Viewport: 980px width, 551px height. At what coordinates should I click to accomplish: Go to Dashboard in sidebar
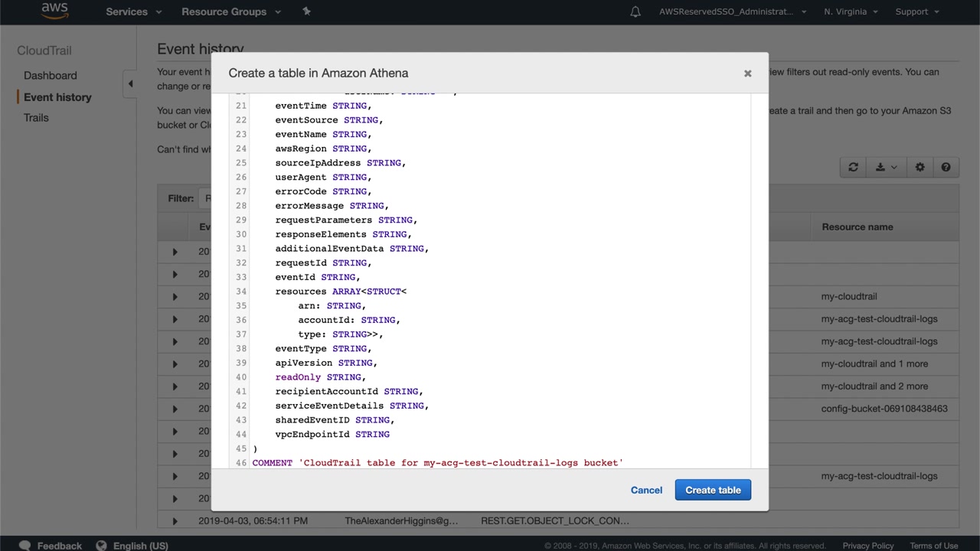click(x=50, y=75)
